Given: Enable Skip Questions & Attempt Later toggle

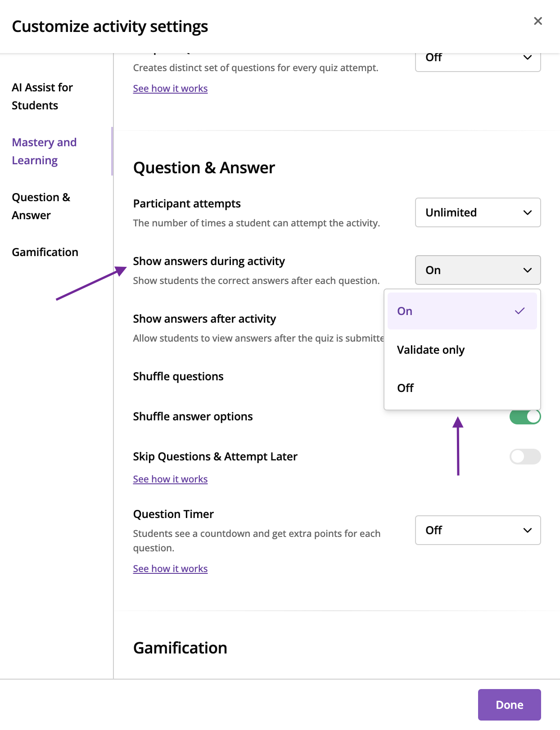Looking at the screenshot, I should [x=525, y=456].
